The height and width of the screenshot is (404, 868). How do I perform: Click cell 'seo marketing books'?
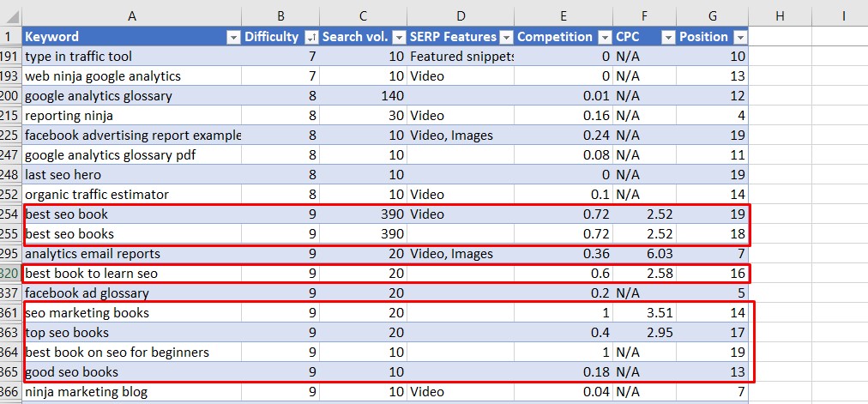132,313
